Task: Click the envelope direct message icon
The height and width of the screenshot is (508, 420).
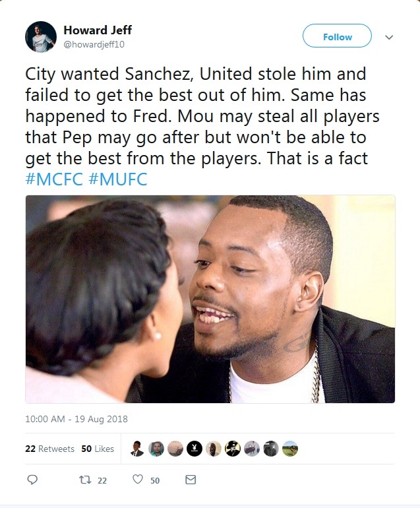Action: (x=191, y=480)
